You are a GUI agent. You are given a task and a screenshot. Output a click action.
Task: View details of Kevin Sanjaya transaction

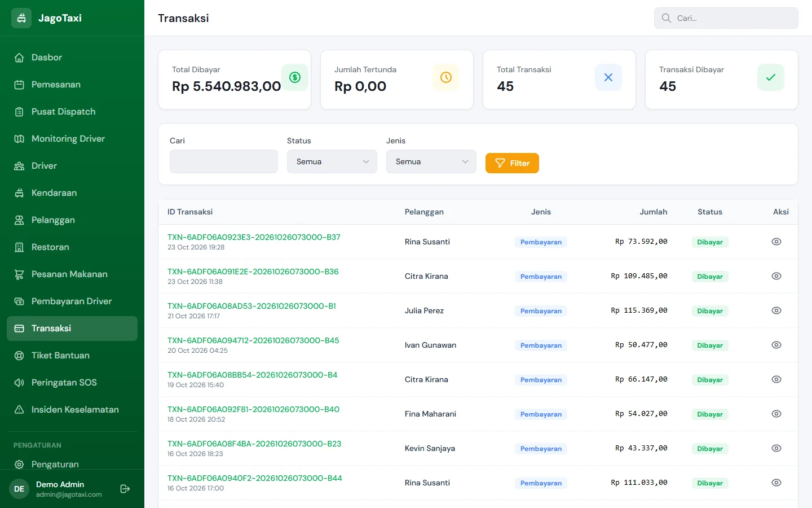tap(776, 448)
